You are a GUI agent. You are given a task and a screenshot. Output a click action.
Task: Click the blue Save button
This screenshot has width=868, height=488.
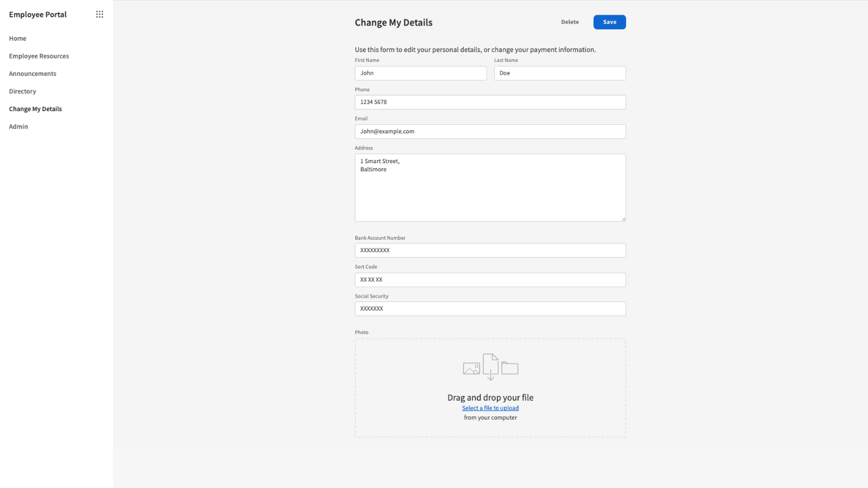610,22
